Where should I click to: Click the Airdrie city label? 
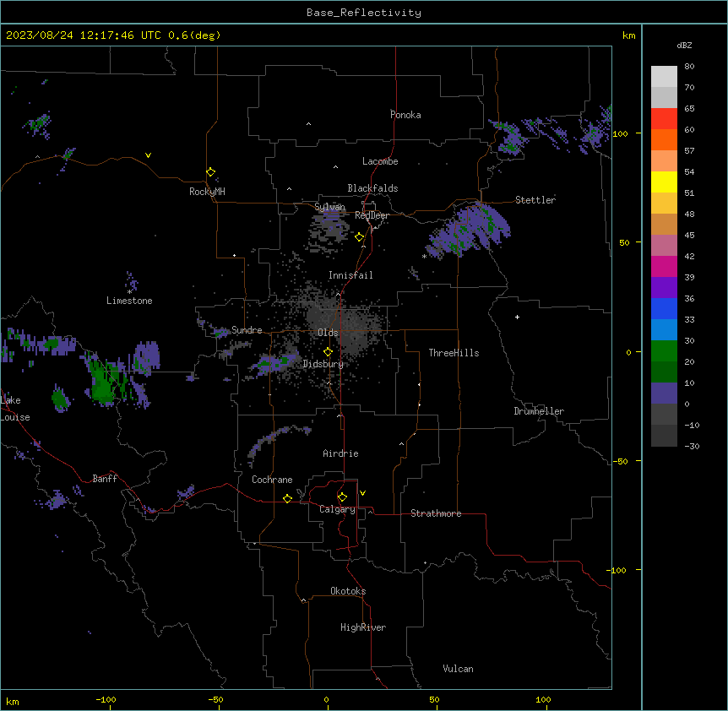pos(340,453)
